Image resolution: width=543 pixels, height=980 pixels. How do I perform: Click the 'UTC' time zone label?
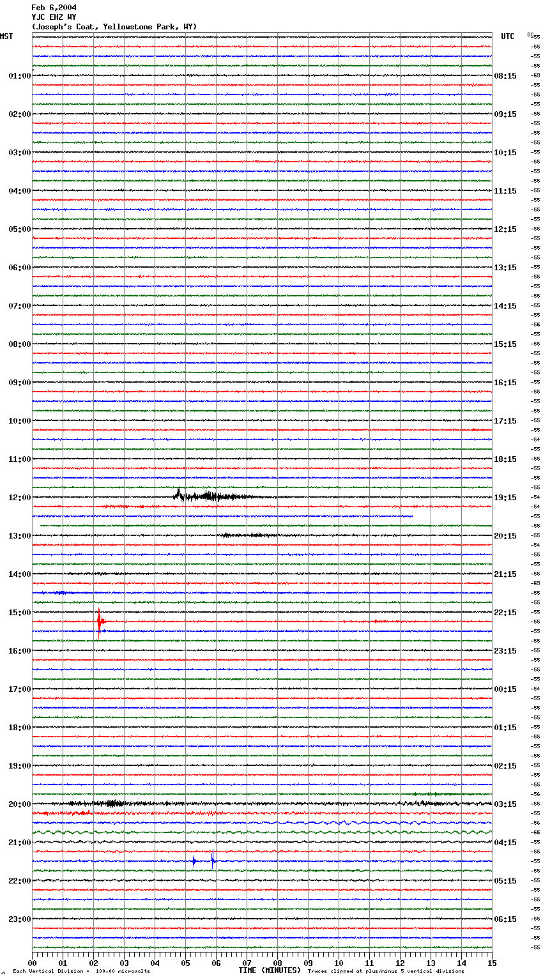[508, 36]
